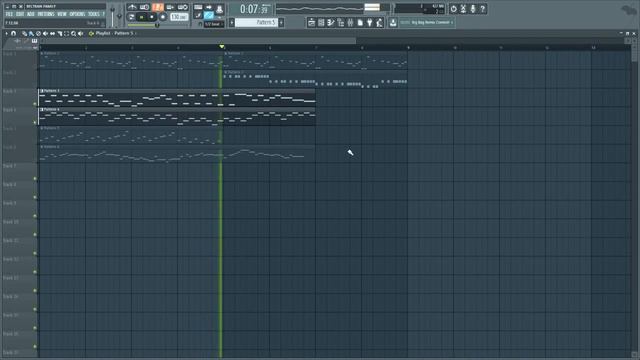Toggle step editing mode arrow button
Image resolution: width=640 pixels, height=360 pixels.
(x=209, y=7)
